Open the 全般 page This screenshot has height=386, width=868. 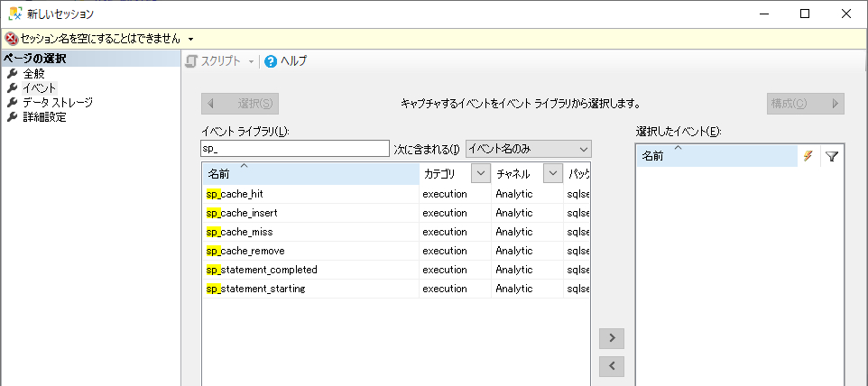click(33, 73)
